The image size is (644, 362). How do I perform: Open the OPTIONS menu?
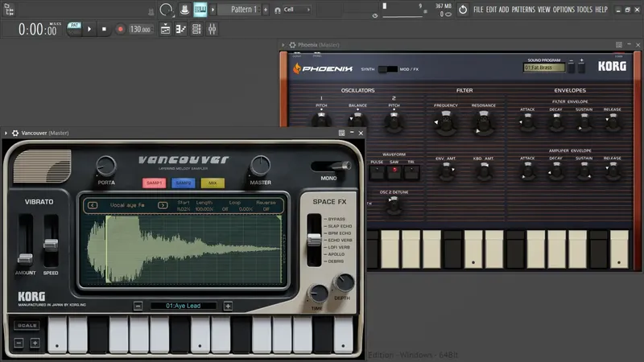point(563,10)
